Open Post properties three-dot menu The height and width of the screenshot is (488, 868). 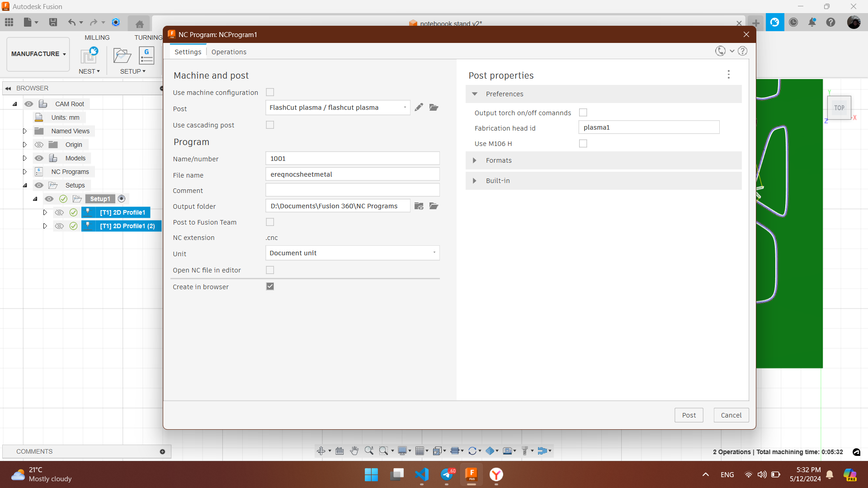tap(728, 75)
